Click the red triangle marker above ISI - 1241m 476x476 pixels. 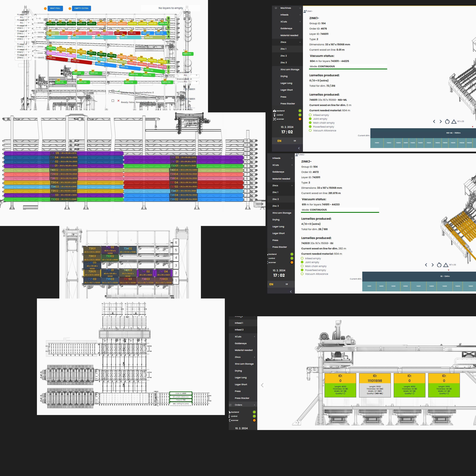448,270
